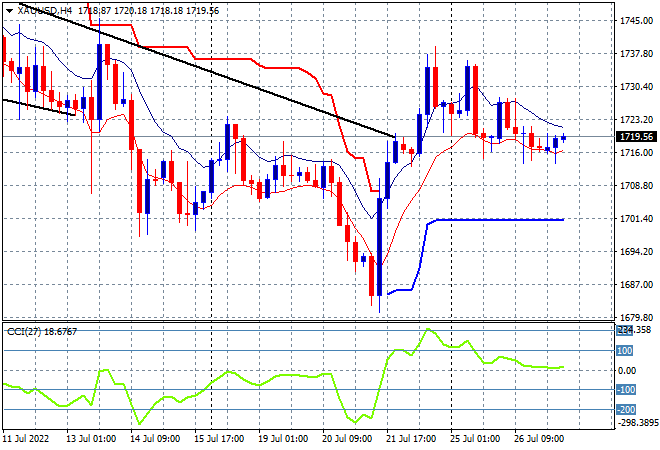Click the 1701.40 price axis label
Screen dimensions: 660x450
(636, 218)
